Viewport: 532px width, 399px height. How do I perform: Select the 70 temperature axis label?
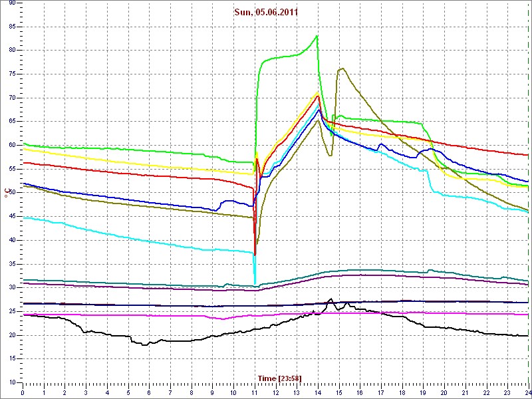click(x=12, y=98)
